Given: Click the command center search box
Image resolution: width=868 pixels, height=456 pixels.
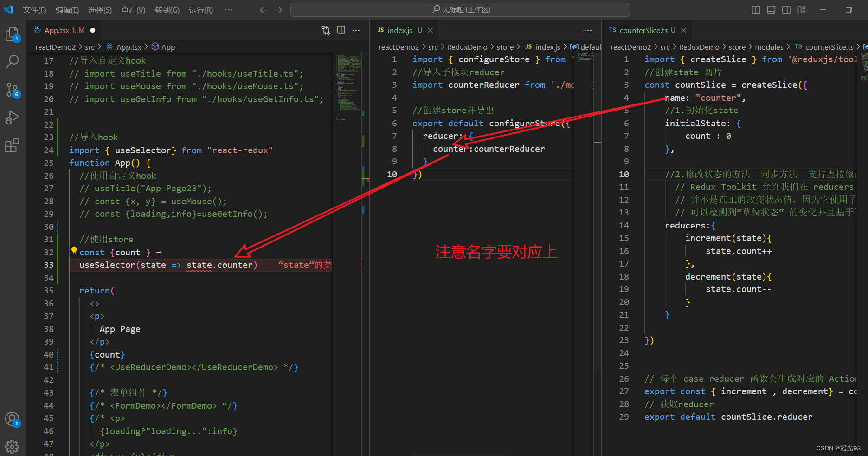Looking at the screenshot, I should (x=460, y=10).
